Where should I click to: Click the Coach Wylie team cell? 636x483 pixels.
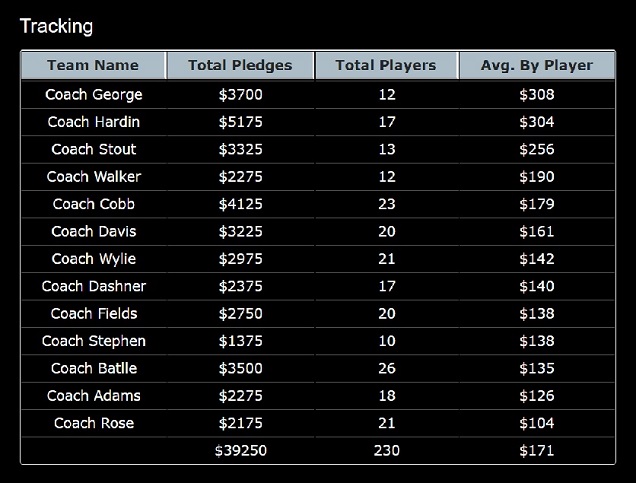(94, 259)
